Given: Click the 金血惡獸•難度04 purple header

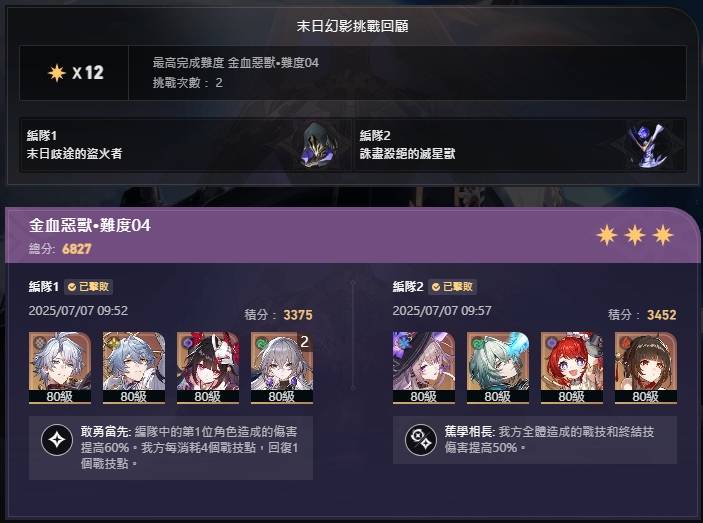Looking at the screenshot, I should [x=352, y=235].
